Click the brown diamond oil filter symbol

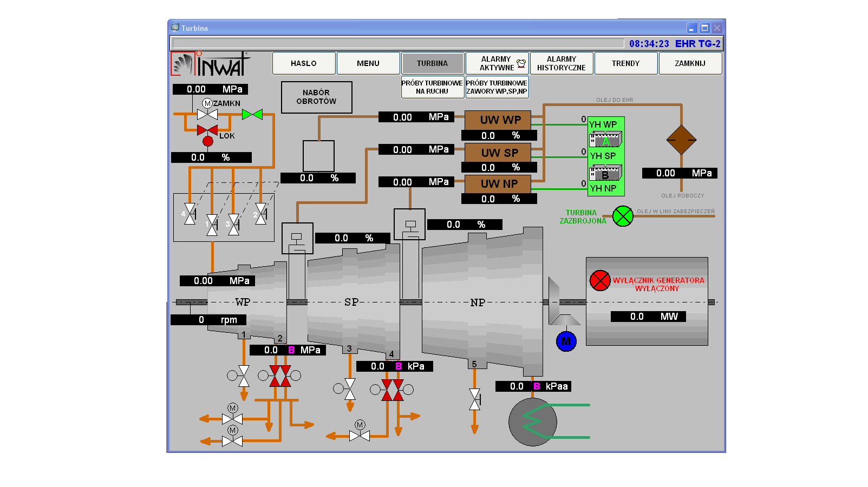[681, 140]
